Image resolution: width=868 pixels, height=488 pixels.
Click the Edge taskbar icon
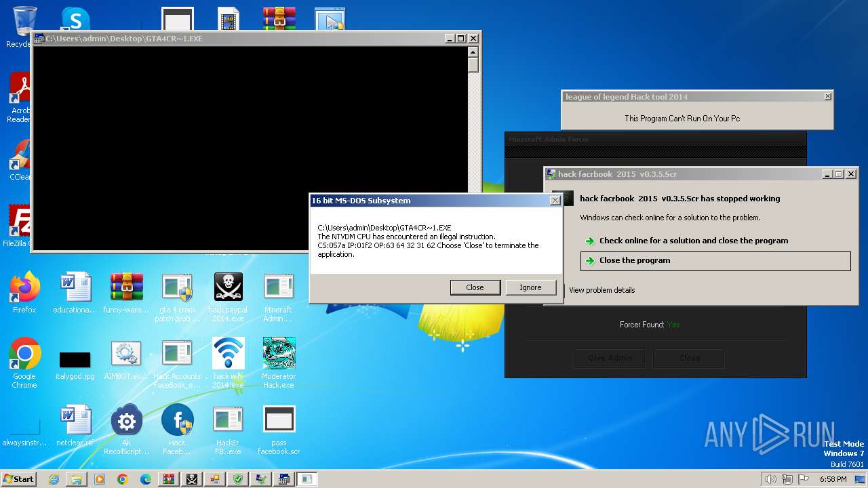coord(146,479)
